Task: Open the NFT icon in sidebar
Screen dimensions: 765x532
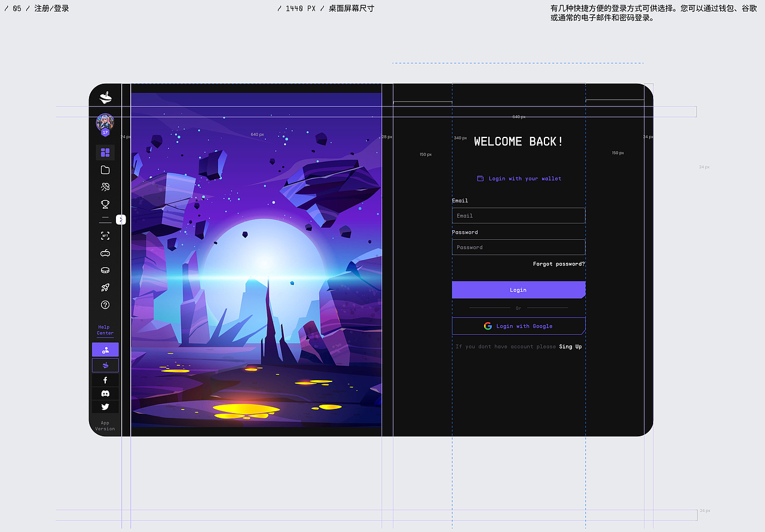Action: point(105,236)
